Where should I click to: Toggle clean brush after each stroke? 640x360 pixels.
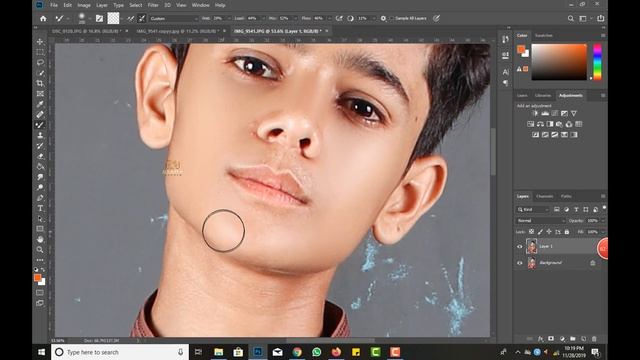(x=142, y=18)
